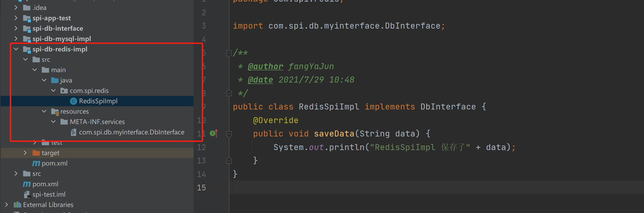Collapse the META-INF.services folder
Screen dimensions: 644x213
click(53, 122)
